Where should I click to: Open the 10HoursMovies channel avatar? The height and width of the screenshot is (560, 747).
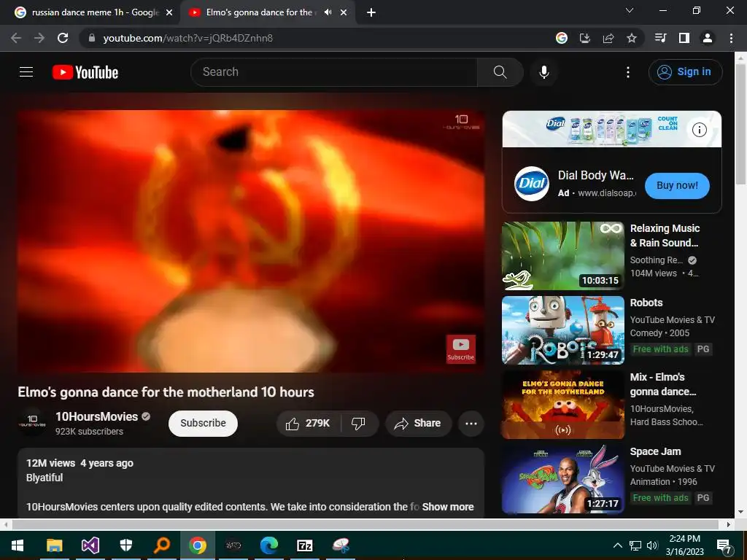[x=32, y=422]
